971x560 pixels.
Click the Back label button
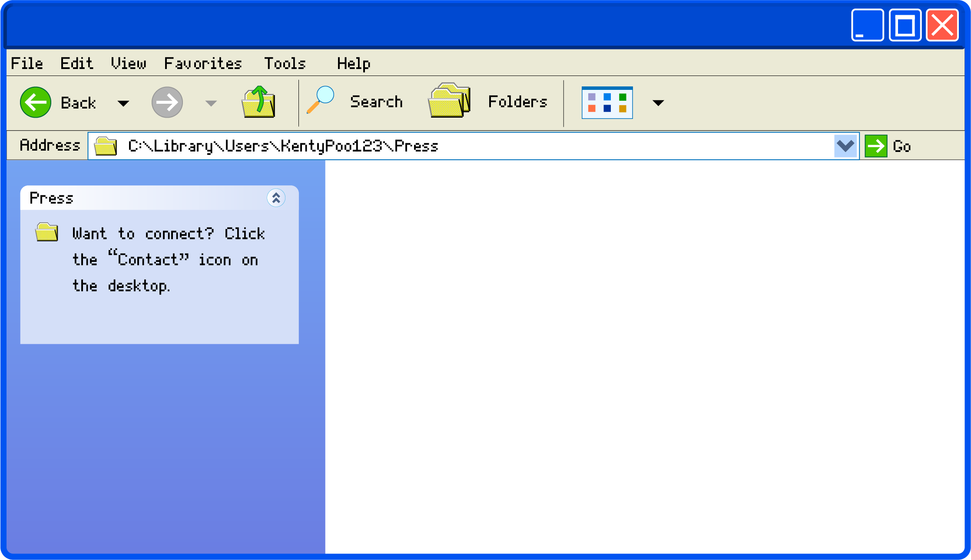78,103
